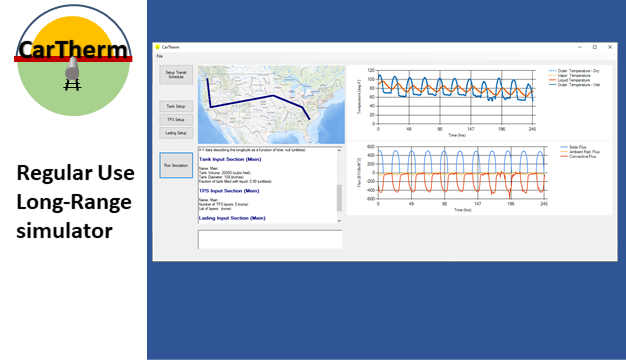Viewport: 626px width, 360px height.
Task: Click the Setup Transit Schedule button
Action: pyautogui.click(x=176, y=75)
